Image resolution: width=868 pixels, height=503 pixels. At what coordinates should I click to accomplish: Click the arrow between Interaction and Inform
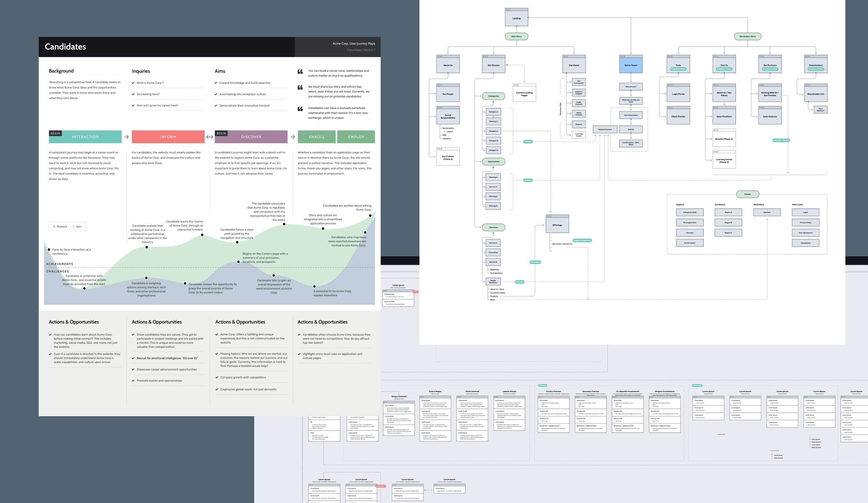[x=126, y=137]
